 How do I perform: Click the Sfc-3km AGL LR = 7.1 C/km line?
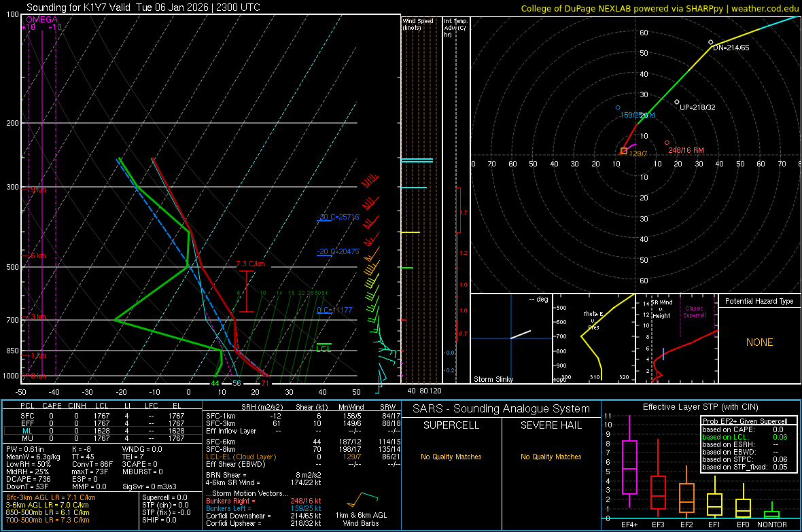51,497
